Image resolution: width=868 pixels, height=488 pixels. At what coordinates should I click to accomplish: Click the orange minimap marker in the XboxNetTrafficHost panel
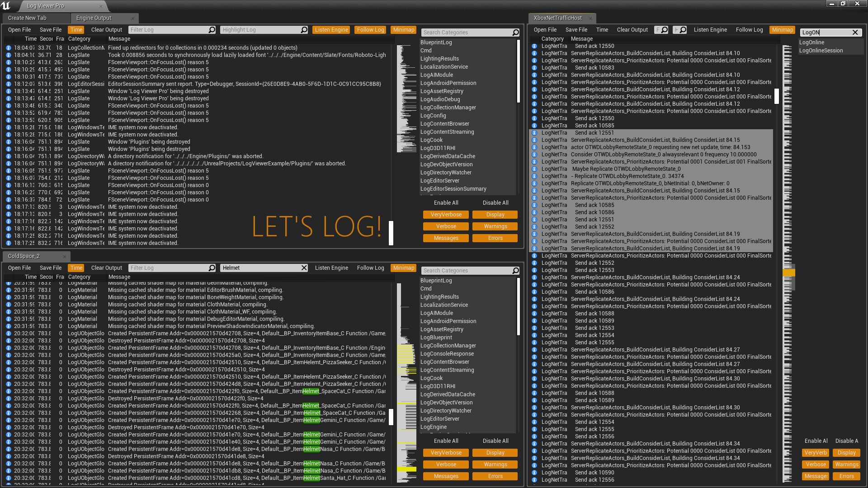(788, 272)
